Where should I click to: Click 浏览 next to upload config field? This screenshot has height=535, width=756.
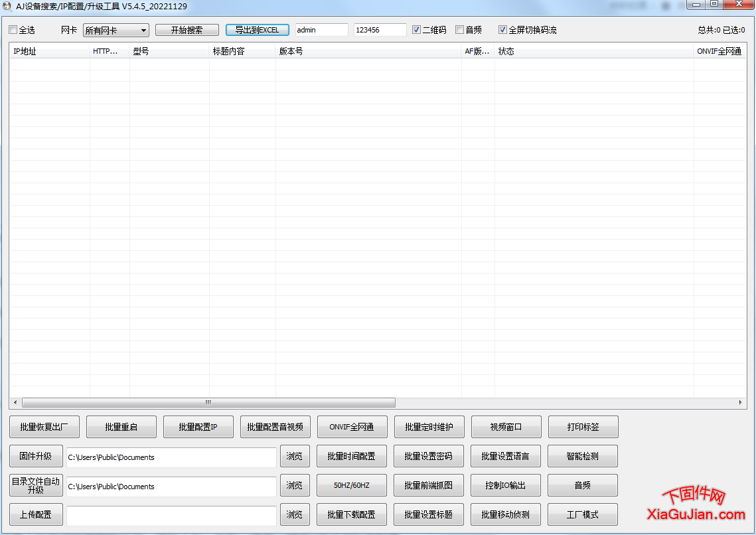[295, 515]
